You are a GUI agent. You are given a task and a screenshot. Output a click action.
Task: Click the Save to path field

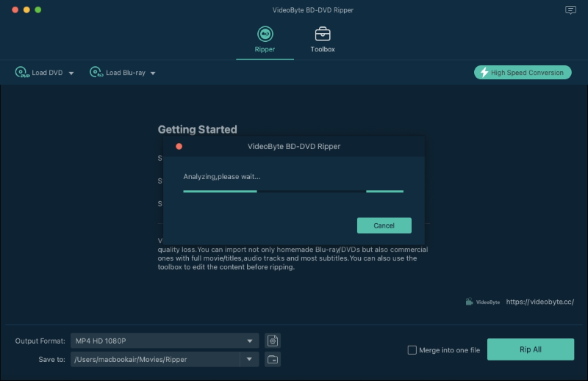tap(155, 359)
